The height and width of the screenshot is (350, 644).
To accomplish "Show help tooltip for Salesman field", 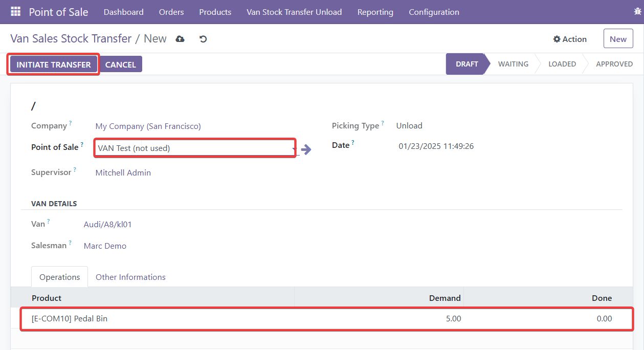I will click(x=70, y=243).
